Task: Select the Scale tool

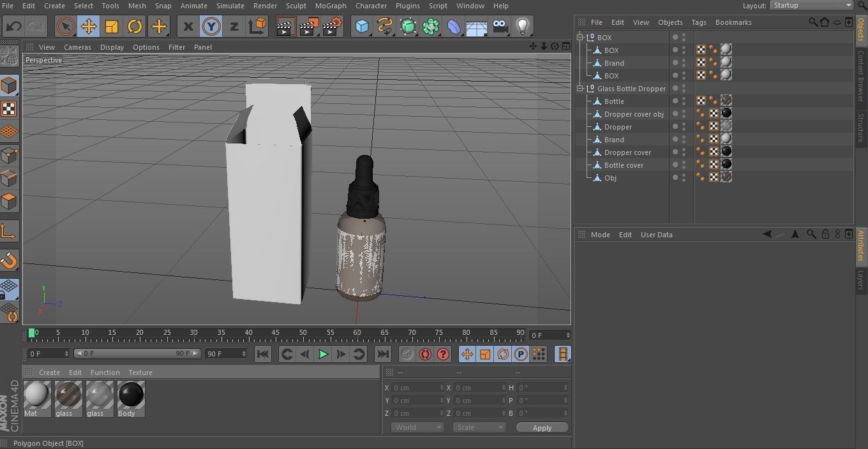Action: point(112,27)
